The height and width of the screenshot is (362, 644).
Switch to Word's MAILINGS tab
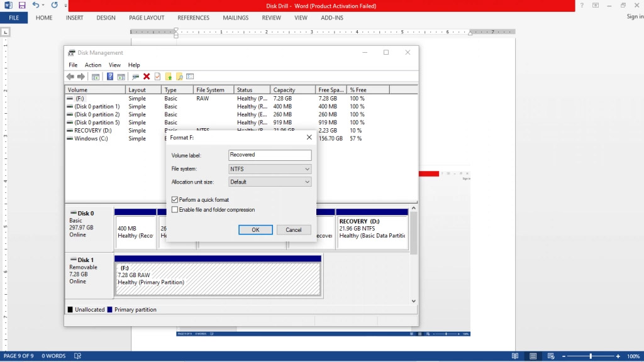pyautogui.click(x=235, y=18)
